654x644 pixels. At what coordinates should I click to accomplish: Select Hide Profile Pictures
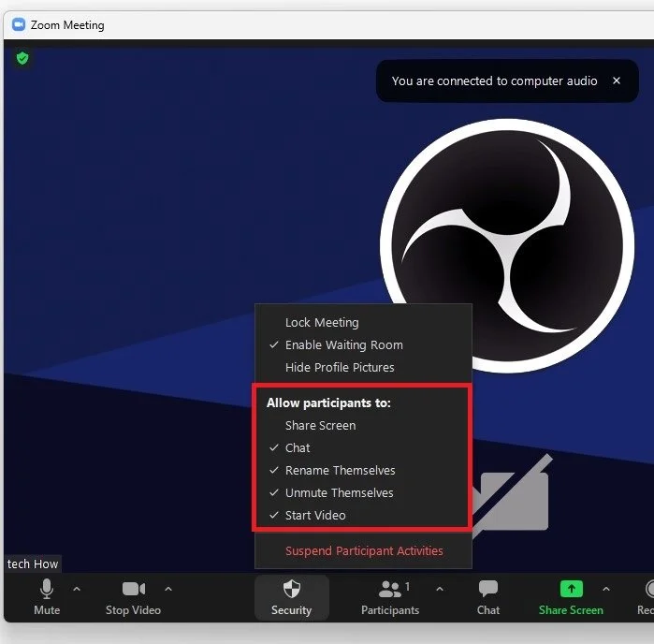tap(363, 367)
